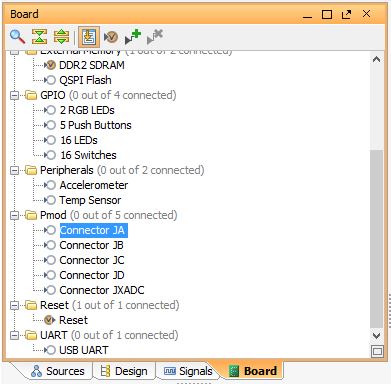Click the green plus add connection icon
Viewport: 391px width, 384px height.
click(x=133, y=37)
